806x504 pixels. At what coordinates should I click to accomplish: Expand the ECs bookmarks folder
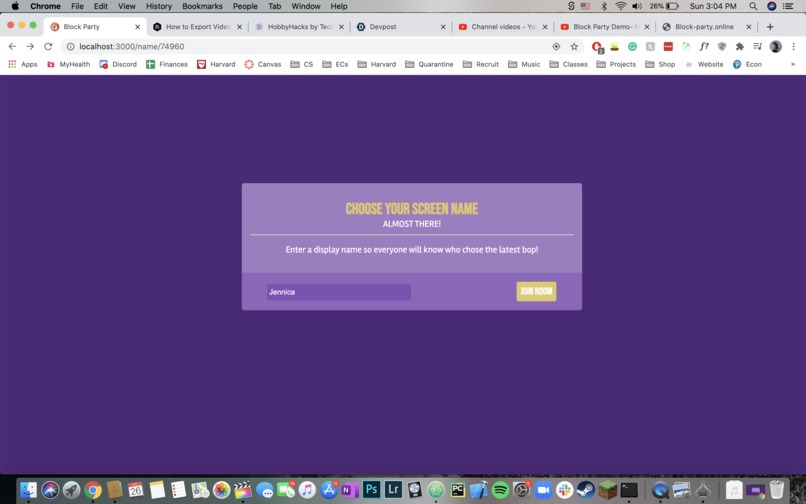[335, 64]
